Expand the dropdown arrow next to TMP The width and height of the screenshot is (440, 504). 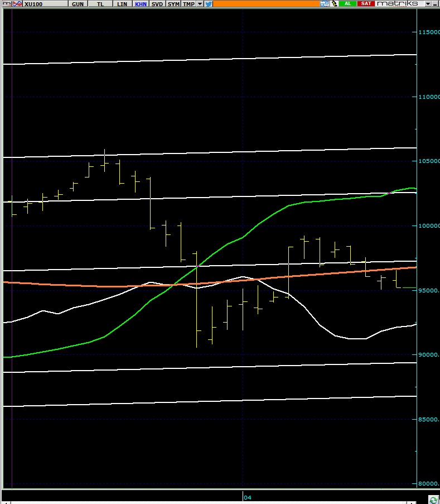pos(200,4)
